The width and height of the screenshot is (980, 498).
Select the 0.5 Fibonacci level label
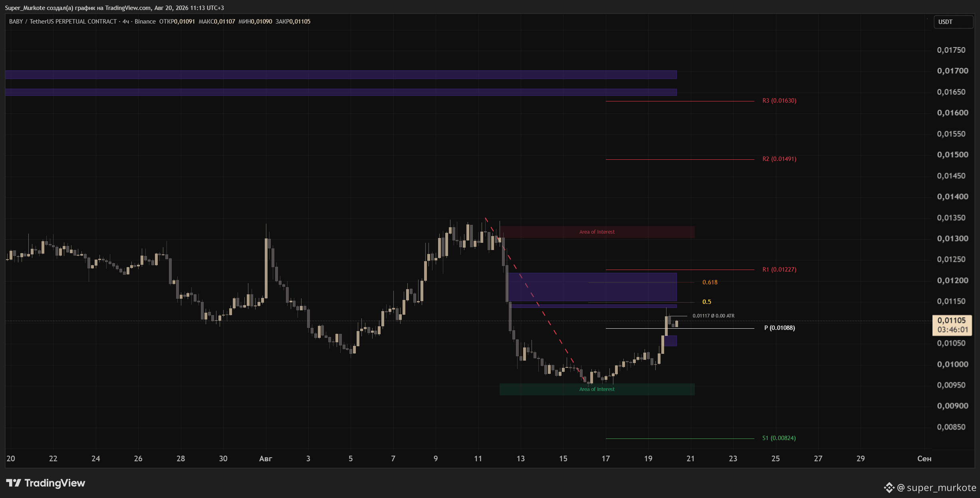706,302
